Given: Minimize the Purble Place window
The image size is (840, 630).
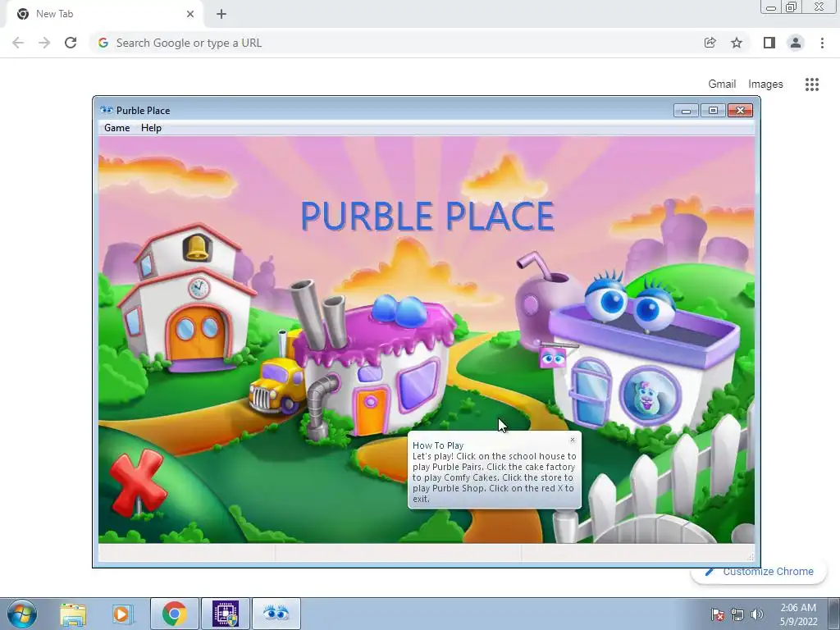Looking at the screenshot, I should click(687, 111).
